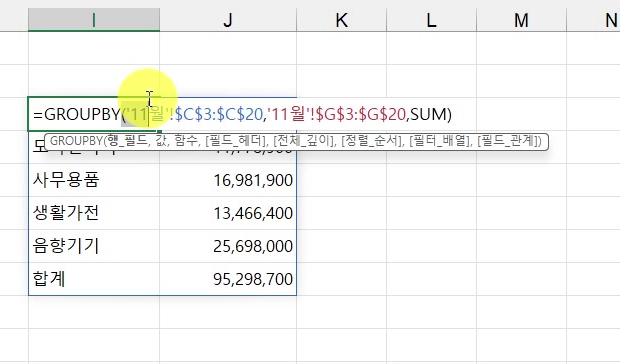Click the GROUPBY function name in the formula
Viewport: 620px width, 364px height.
(x=82, y=115)
